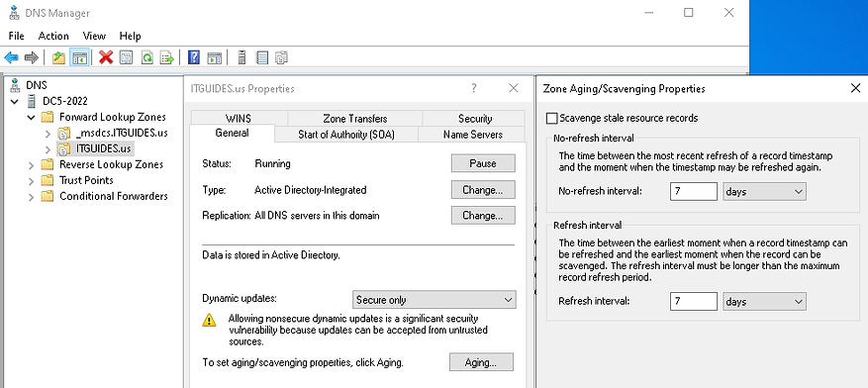Select the DNS root tree item
Image resolution: width=868 pixels, height=388 pixels.
pyautogui.click(x=37, y=85)
